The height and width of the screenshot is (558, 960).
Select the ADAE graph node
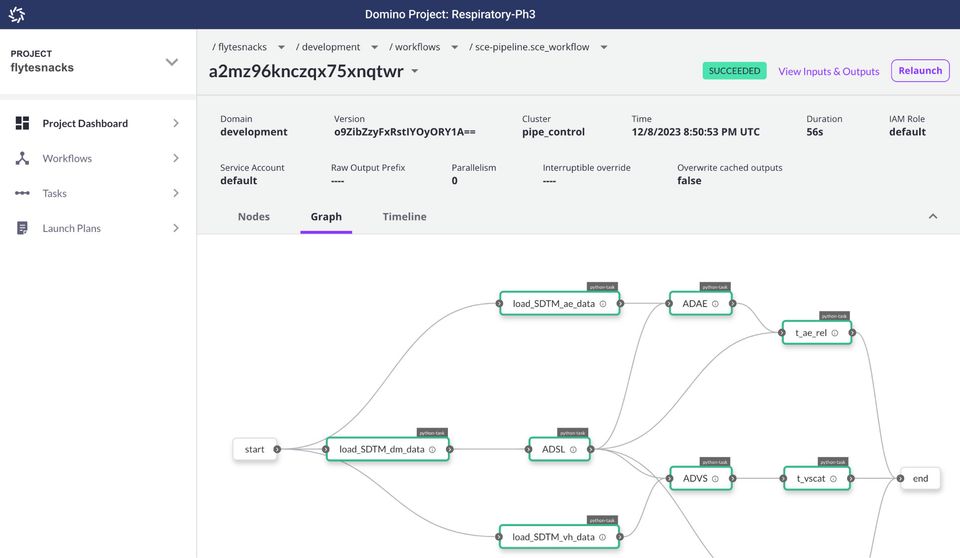pyautogui.click(x=700, y=304)
